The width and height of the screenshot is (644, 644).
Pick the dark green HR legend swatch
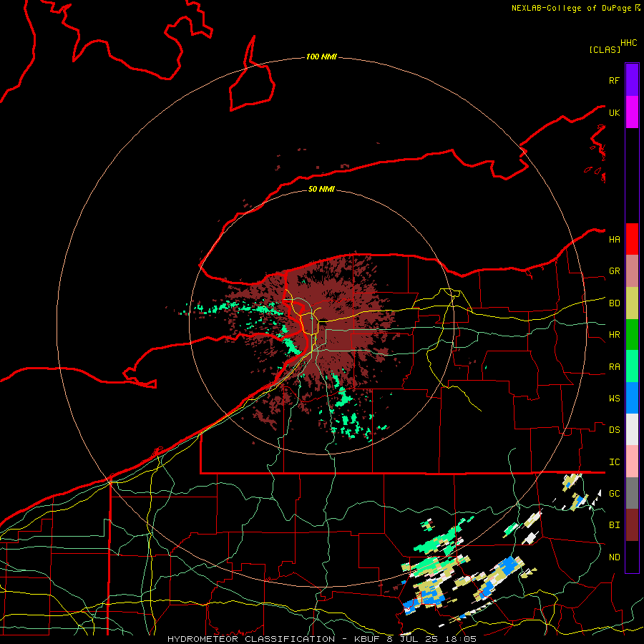pos(632,335)
